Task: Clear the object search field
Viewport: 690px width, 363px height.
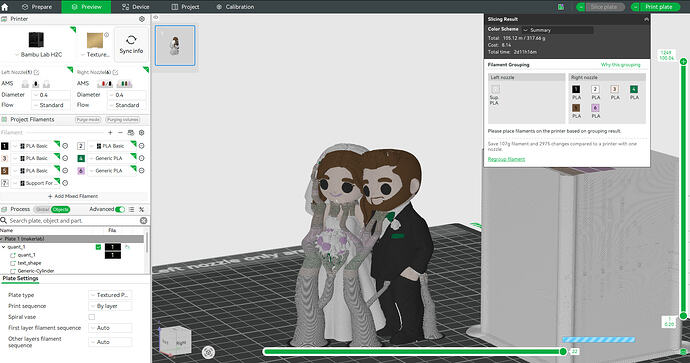Action: tap(143, 220)
